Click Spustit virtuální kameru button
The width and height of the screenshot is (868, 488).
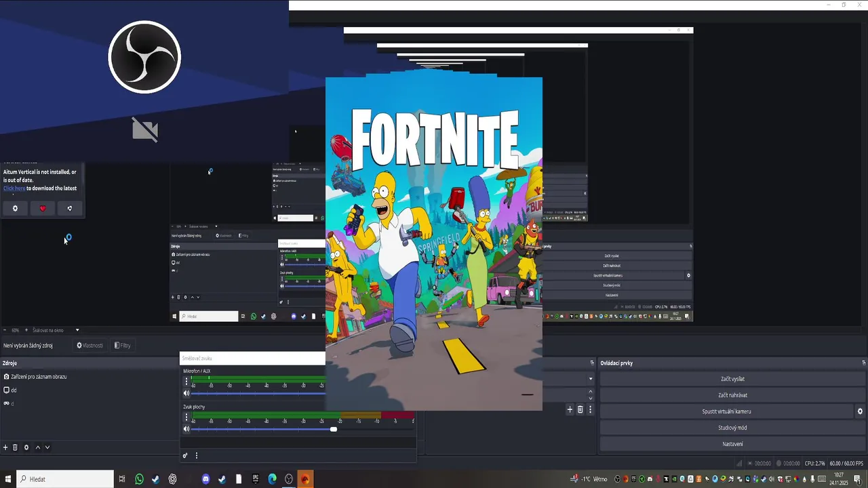(726, 411)
